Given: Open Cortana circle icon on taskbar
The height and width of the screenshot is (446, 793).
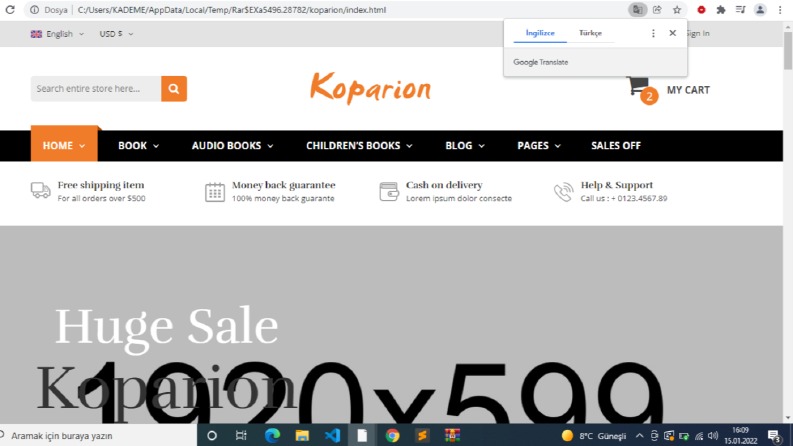Looking at the screenshot, I should (212, 435).
